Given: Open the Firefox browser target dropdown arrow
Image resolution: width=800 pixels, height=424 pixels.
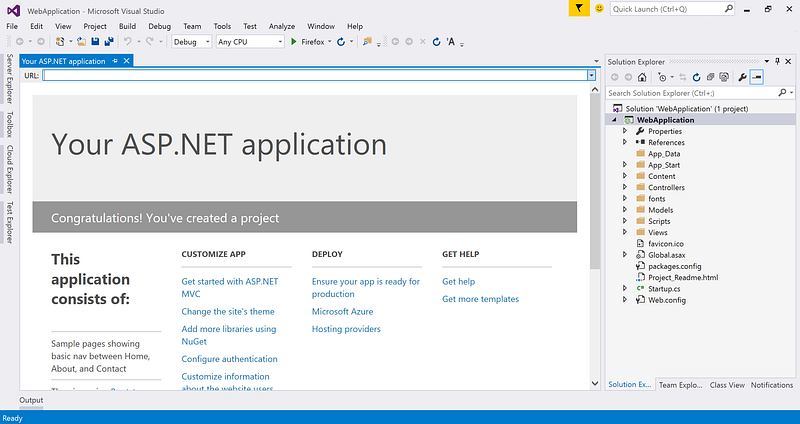Looking at the screenshot, I should [x=330, y=42].
